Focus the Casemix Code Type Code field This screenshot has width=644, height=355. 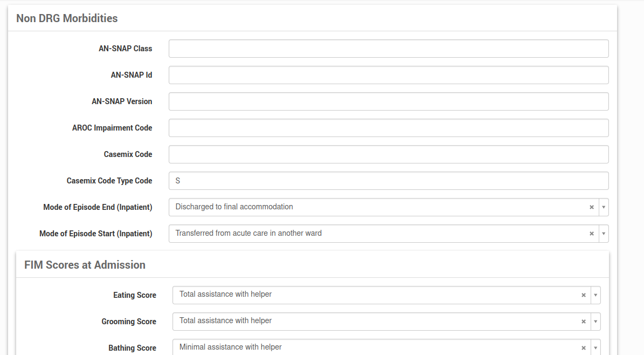tap(388, 181)
